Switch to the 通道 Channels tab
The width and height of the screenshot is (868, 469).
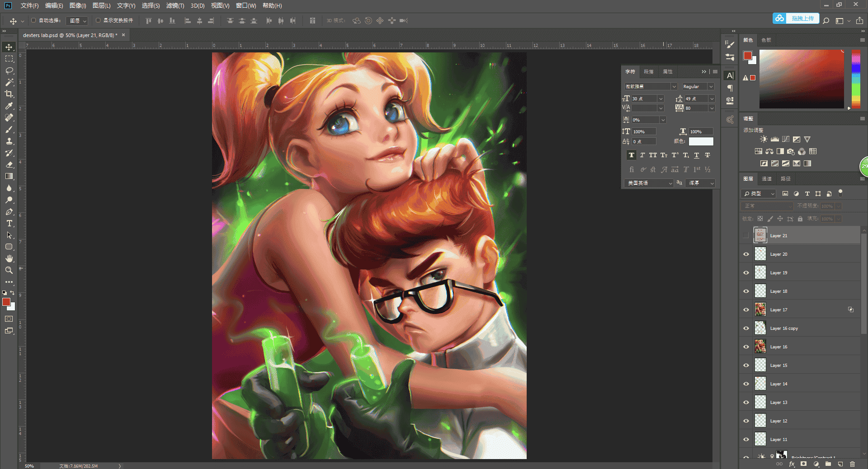[x=767, y=178]
